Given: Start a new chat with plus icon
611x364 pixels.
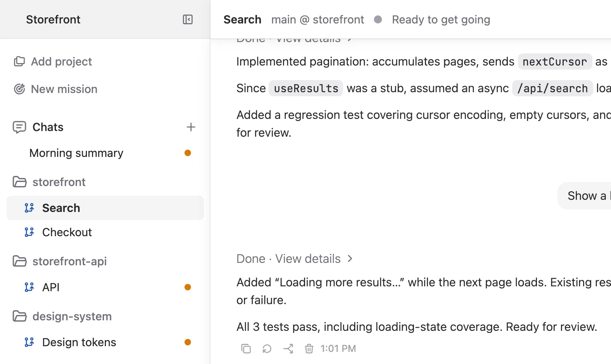Looking at the screenshot, I should pyautogui.click(x=191, y=127).
